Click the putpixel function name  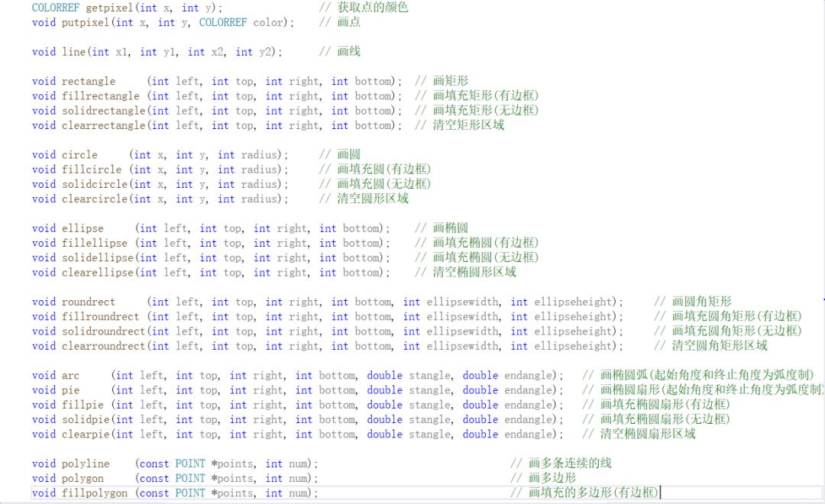pos(86,23)
